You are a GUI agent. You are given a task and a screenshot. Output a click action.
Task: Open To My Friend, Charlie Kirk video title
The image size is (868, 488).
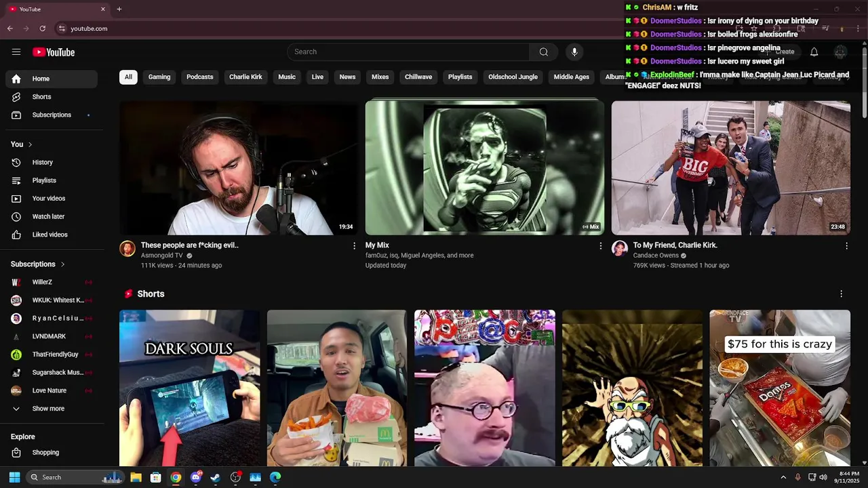click(675, 245)
